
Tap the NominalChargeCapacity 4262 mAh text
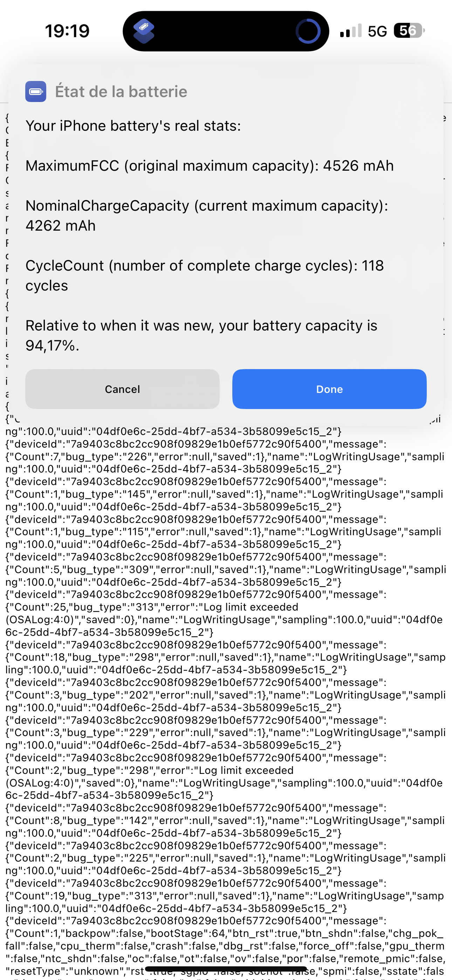[207, 216]
